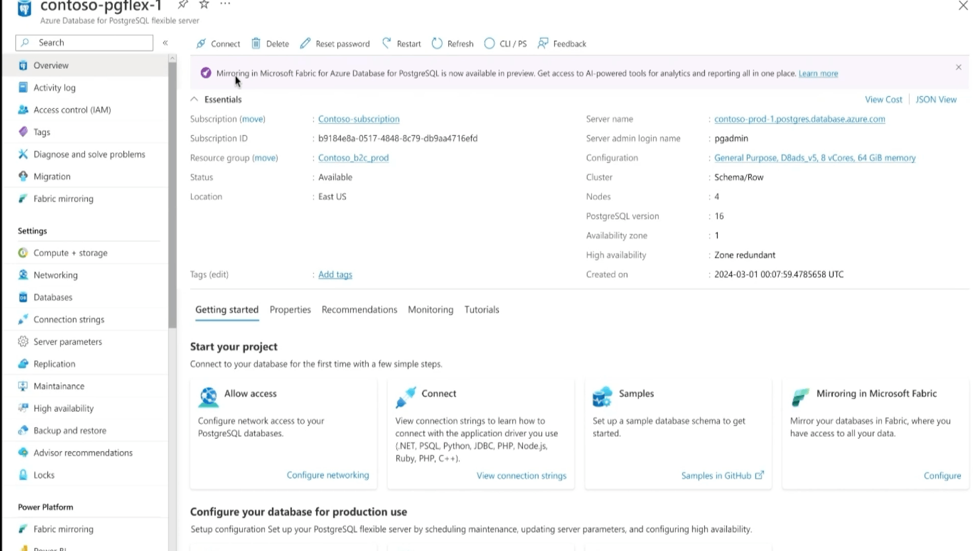Click the Advisor recommendations icon

pyautogui.click(x=23, y=453)
